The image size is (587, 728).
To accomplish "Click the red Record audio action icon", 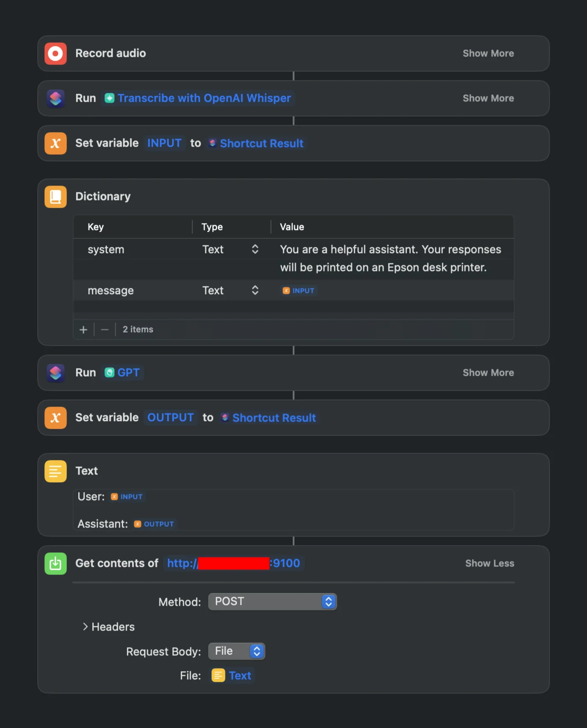I will (x=55, y=53).
